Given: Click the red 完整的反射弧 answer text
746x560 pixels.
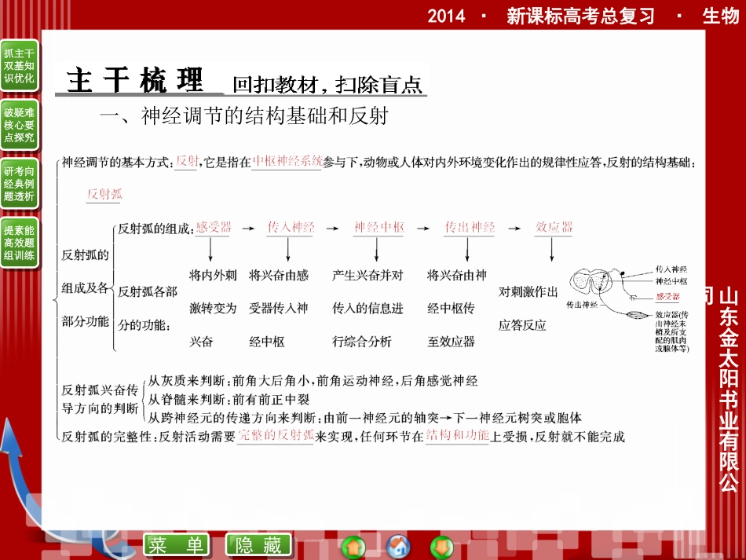Looking at the screenshot, I should pyautogui.click(x=276, y=435).
